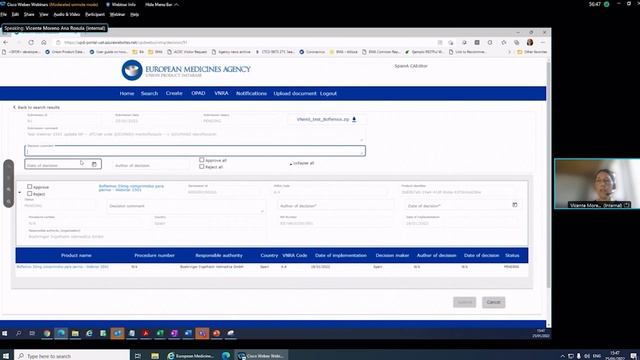Open Internet Explorer in the shared taskbar

click(89, 333)
